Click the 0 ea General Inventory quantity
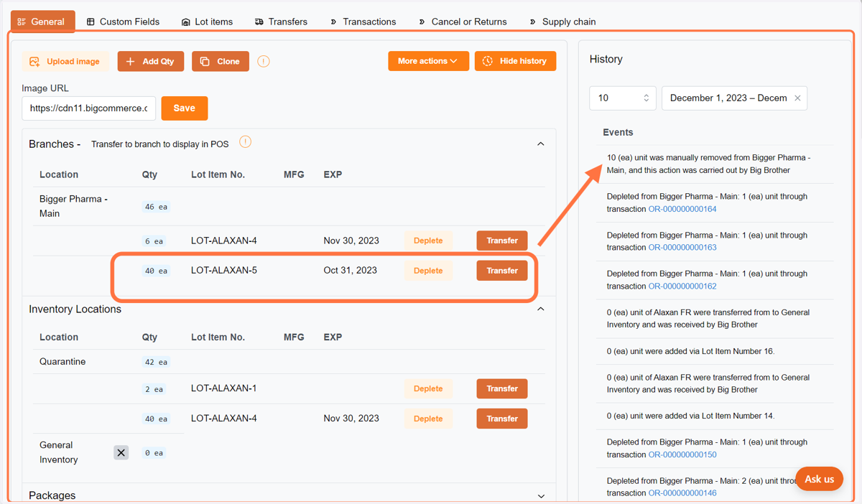Image resolution: width=862 pixels, height=504 pixels. (x=154, y=453)
